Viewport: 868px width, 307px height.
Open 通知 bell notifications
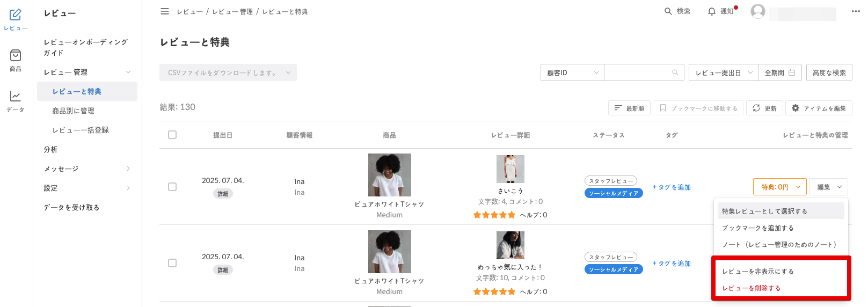[x=712, y=11]
